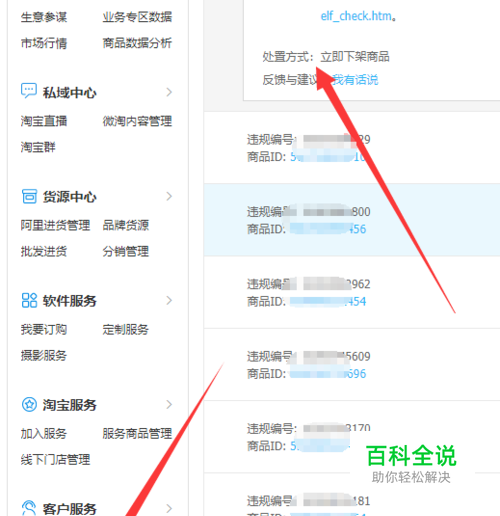500x516 pixels.
Task: Expand the 货源中心 section chevron
Action: pos(169,196)
